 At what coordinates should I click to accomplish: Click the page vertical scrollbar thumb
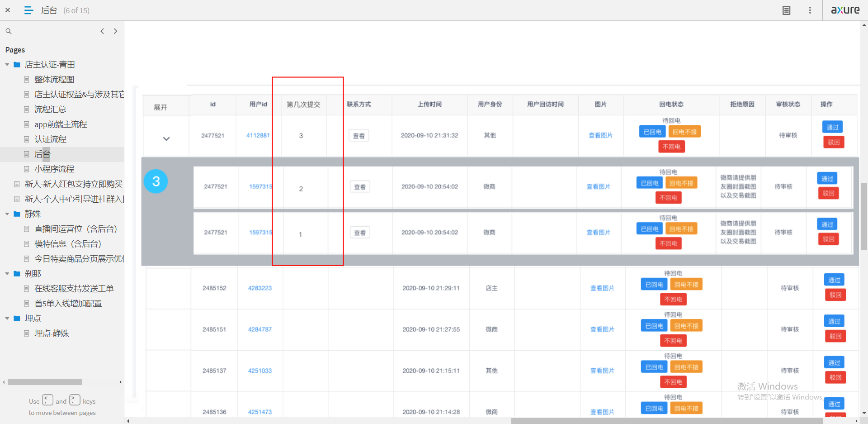click(x=864, y=216)
